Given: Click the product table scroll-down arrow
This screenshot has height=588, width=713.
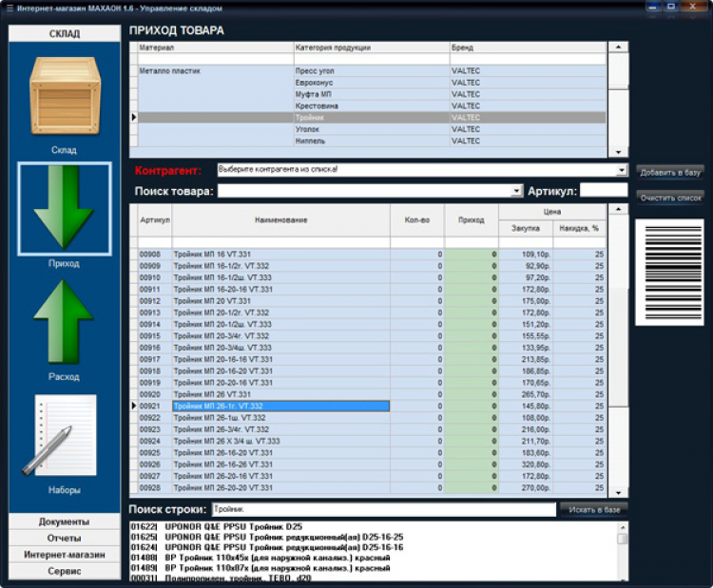Looking at the screenshot, I should point(619,493).
